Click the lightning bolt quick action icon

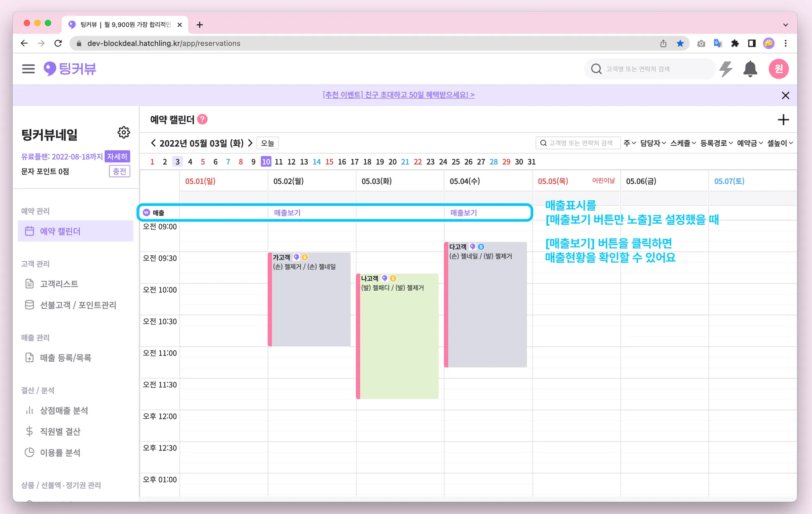coord(726,69)
